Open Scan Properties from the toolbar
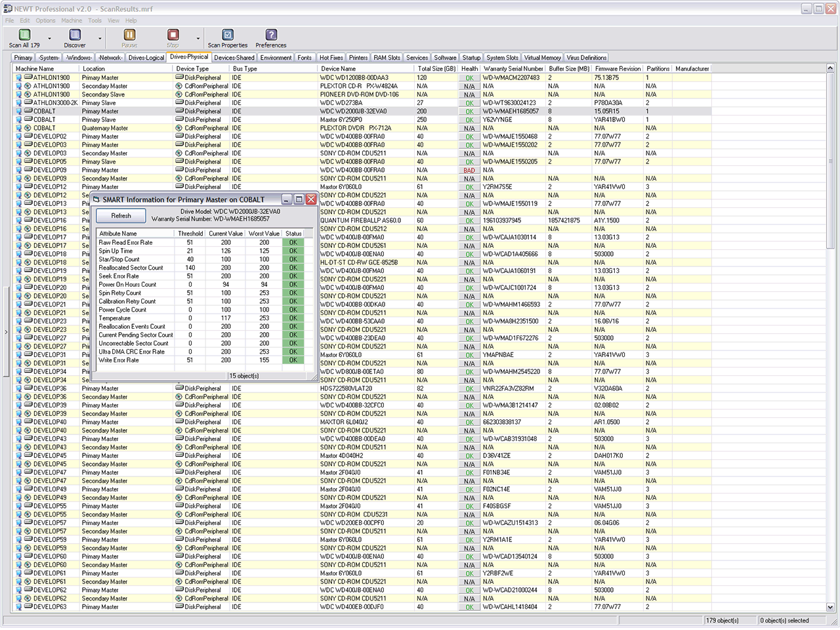Viewport: 840px width, 630px height. pyautogui.click(x=228, y=35)
